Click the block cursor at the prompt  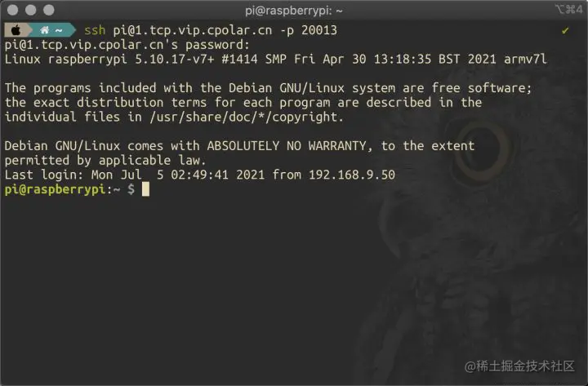[145, 189]
